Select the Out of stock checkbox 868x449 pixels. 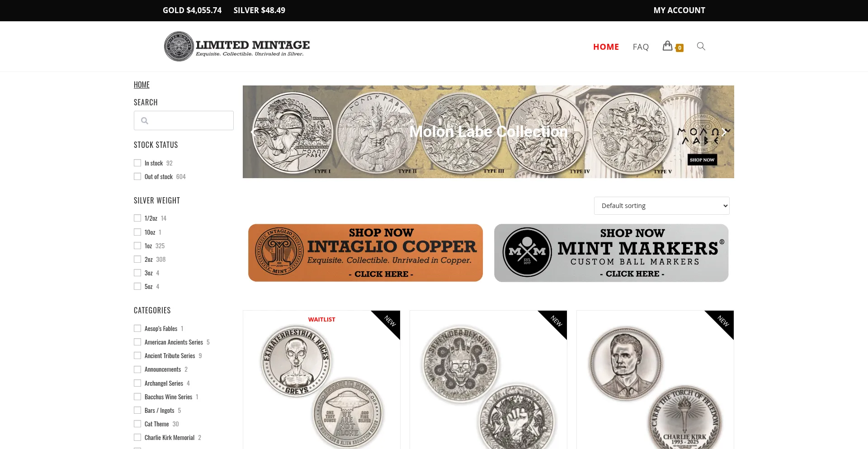(137, 176)
